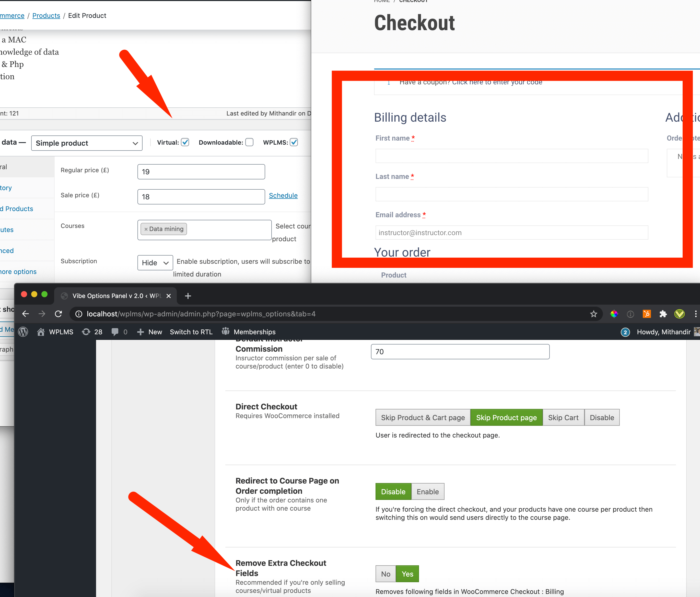The height and width of the screenshot is (597, 700).
Task: Select Skip Product & Cart page option
Action: 423,418
